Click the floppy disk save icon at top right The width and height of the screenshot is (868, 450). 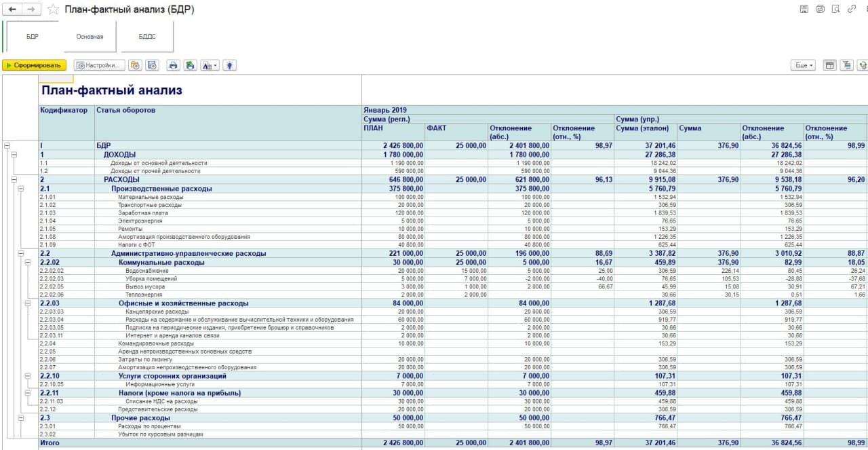click(804, 9)
